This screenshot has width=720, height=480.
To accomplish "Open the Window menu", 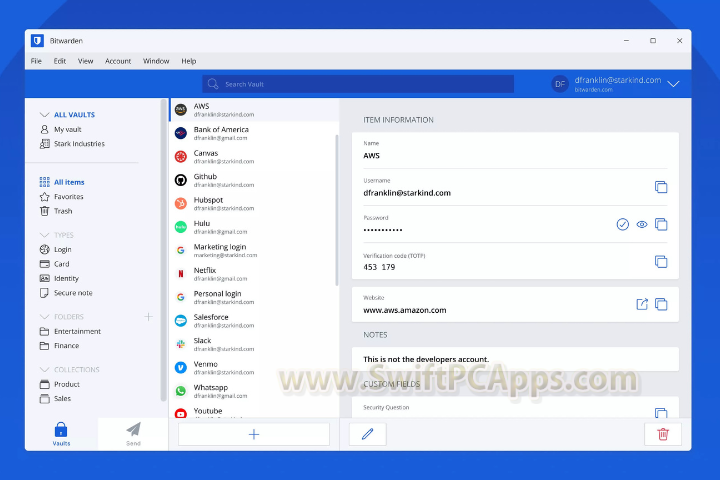I will click(x=156, y=61).
